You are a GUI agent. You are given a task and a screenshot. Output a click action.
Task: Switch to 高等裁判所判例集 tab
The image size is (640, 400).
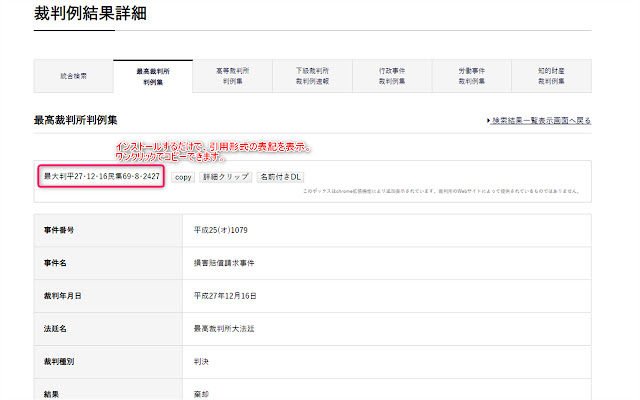pyautogui.click(x=232, y=76)
